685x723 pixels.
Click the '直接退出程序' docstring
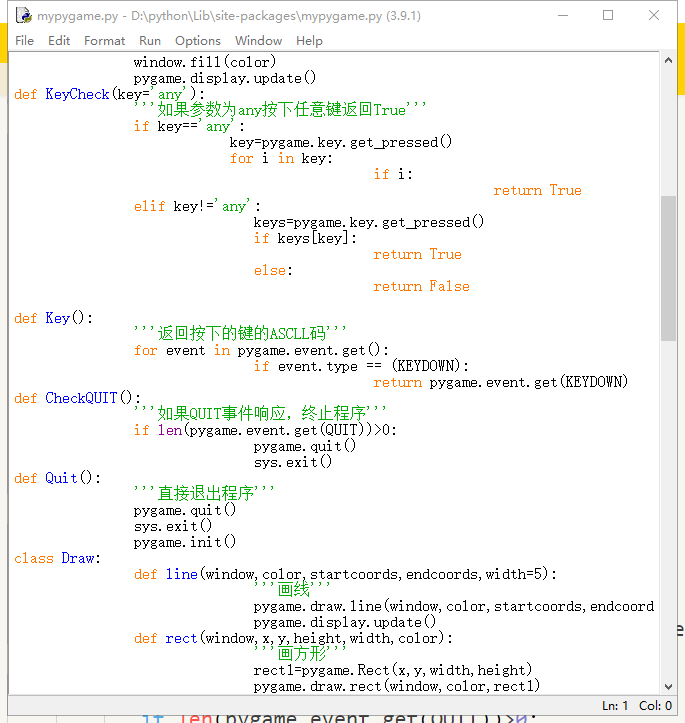click(x=204, y=493)
